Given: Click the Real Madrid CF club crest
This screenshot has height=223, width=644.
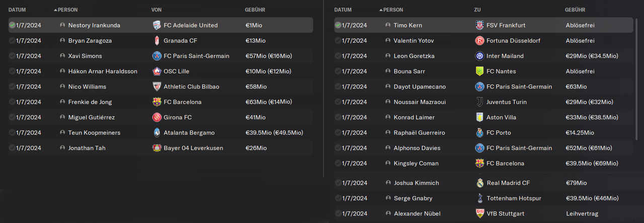Looking at the screenshot, I should pos(479,183).
